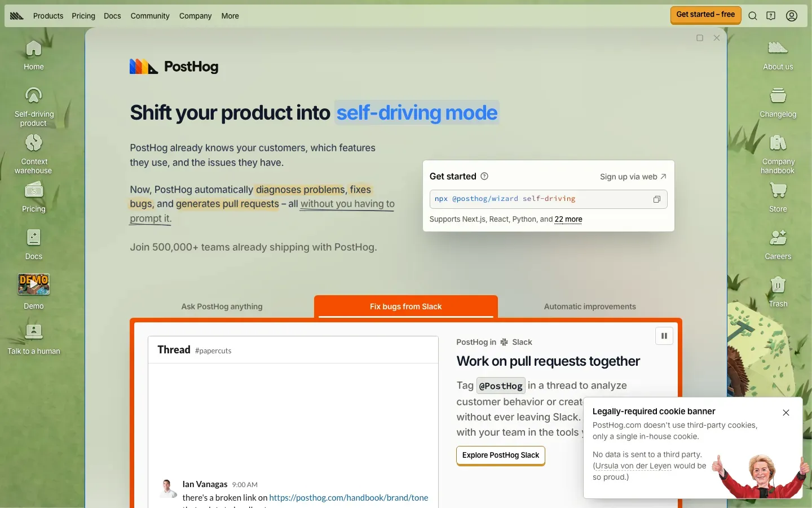Follow the Sign up via web link
The image size is (812, 508).
[633, 177]
